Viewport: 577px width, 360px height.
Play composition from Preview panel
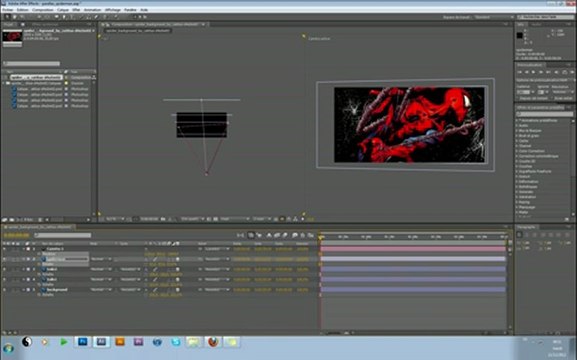534,73
